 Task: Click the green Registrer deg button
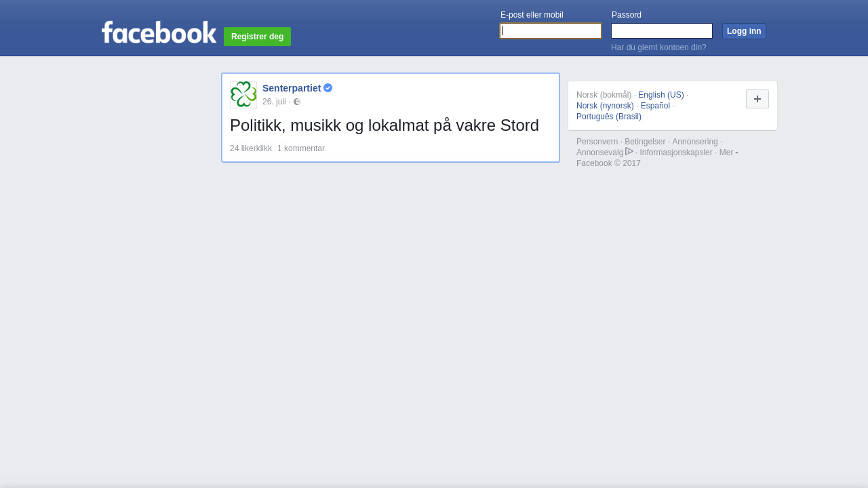(257, 37)
